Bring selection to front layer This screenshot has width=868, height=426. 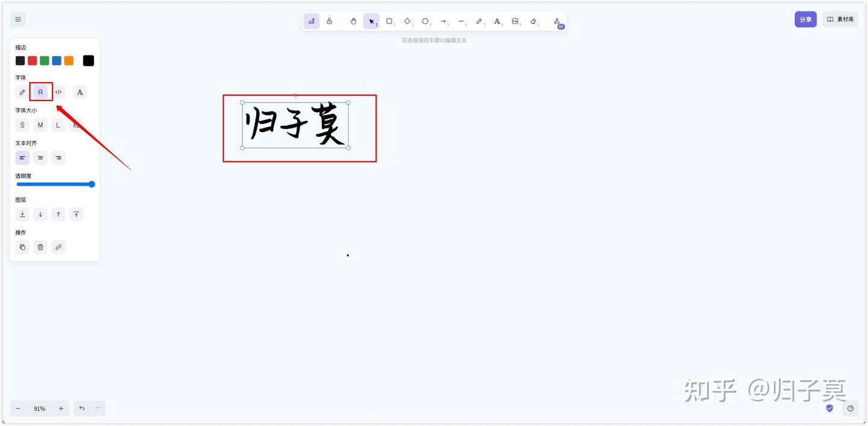[76, 215]
